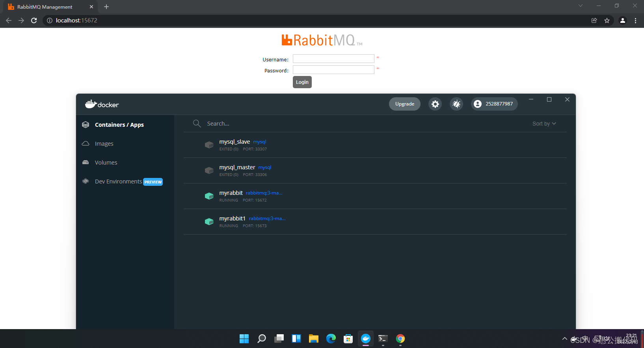The image size is (644, 348).
Task: Open Google Chrome from taskbar
Action: point(400,339)
